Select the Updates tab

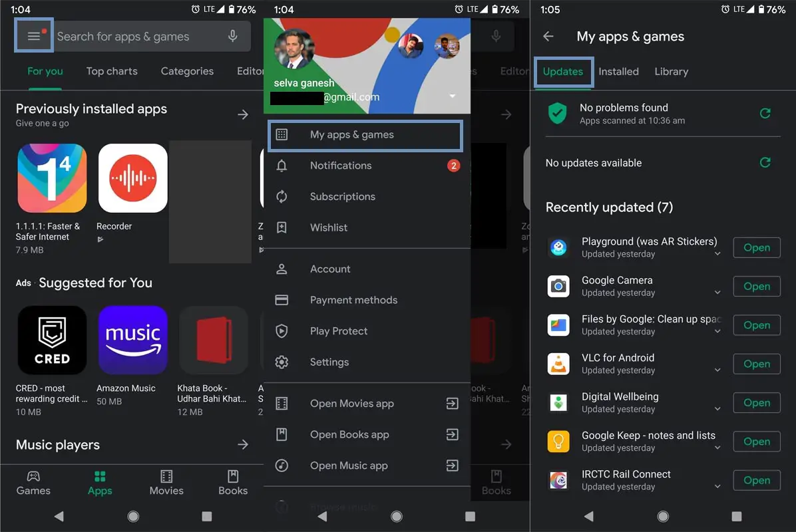click(563, 72)
